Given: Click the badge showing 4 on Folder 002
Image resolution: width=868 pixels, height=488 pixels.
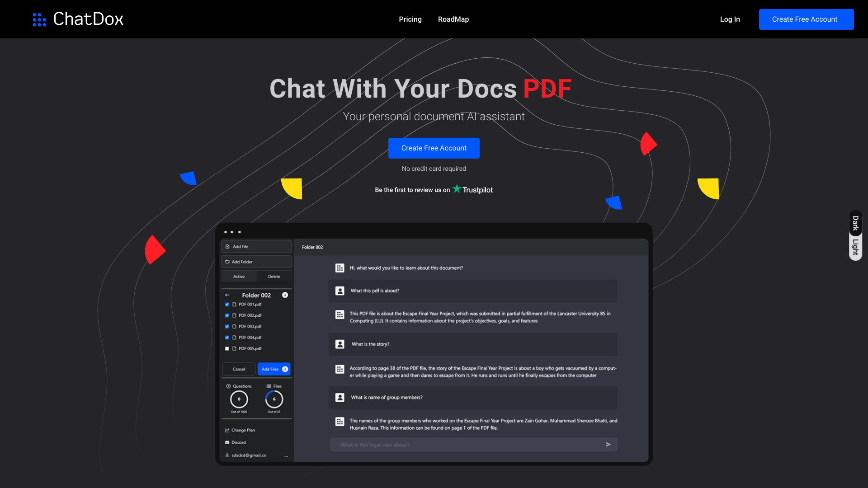Looking at the screenshot, I should 285,295.
